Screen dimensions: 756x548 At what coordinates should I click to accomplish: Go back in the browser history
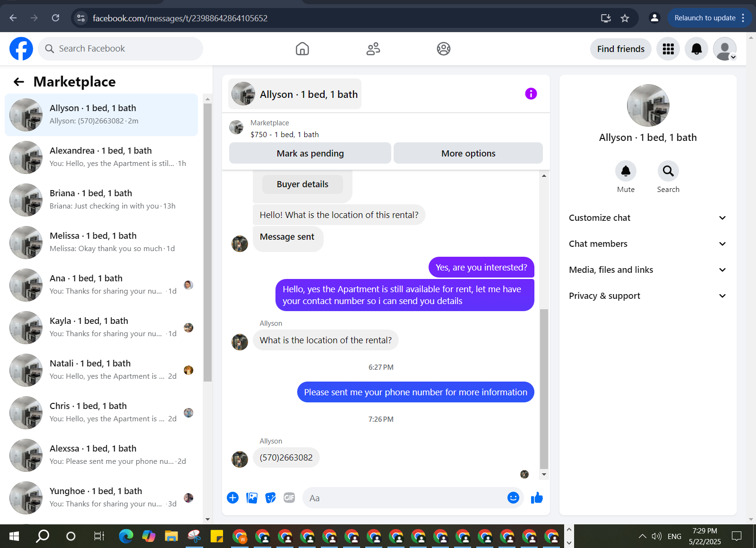13,18
